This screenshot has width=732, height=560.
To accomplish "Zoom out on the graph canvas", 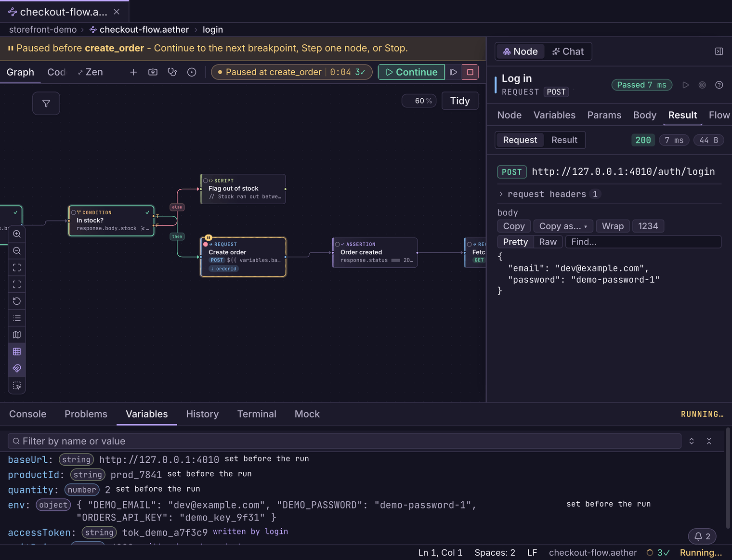I will coord(17,251).
